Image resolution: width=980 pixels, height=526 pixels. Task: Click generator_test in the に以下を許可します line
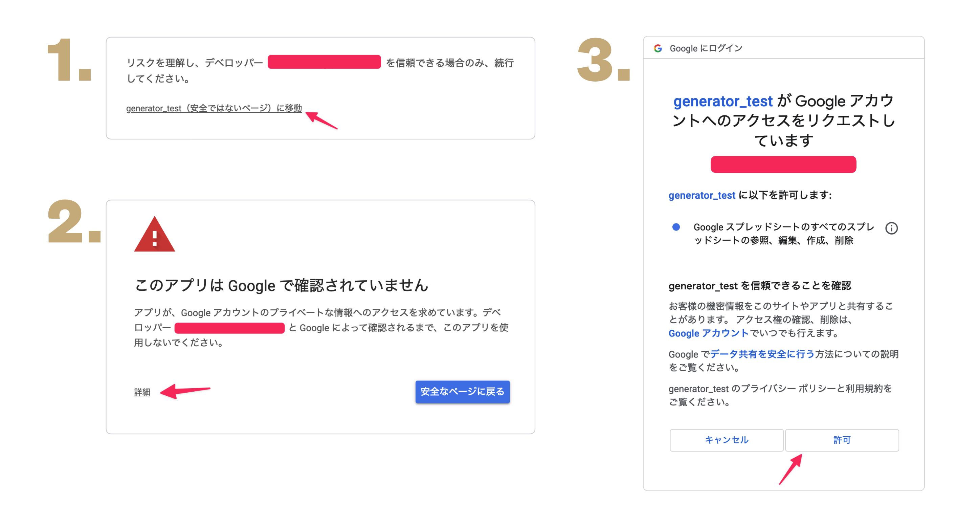click(701, 195)
